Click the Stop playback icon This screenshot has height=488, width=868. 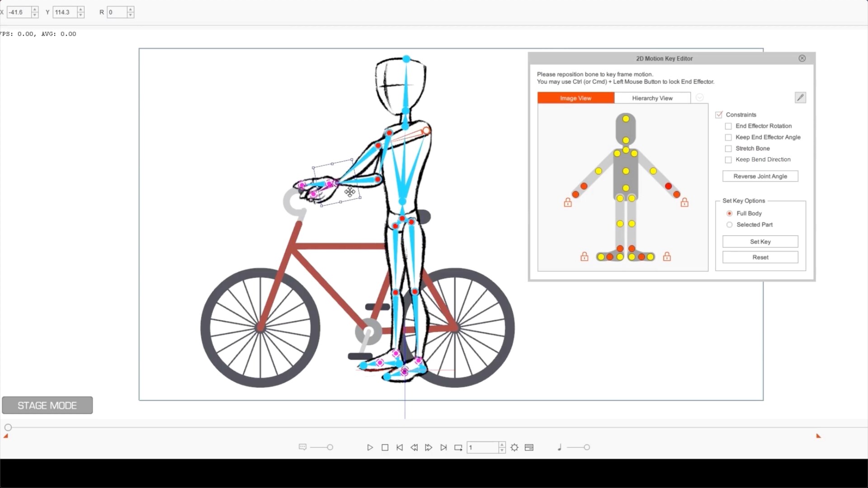(385, 447)
